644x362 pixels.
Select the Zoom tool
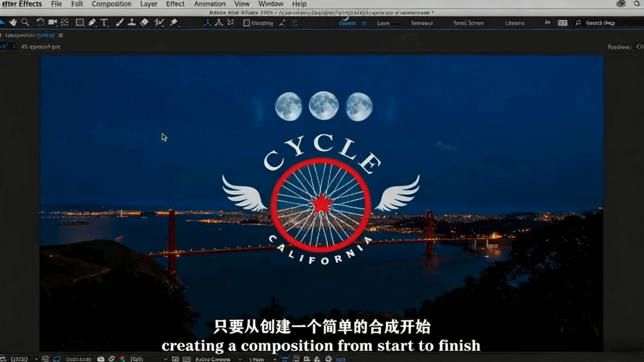pos(25,23)
